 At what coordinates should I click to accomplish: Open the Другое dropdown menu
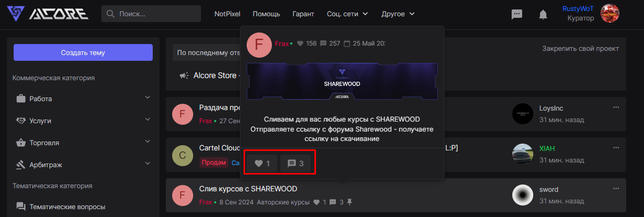pos(398,14)
